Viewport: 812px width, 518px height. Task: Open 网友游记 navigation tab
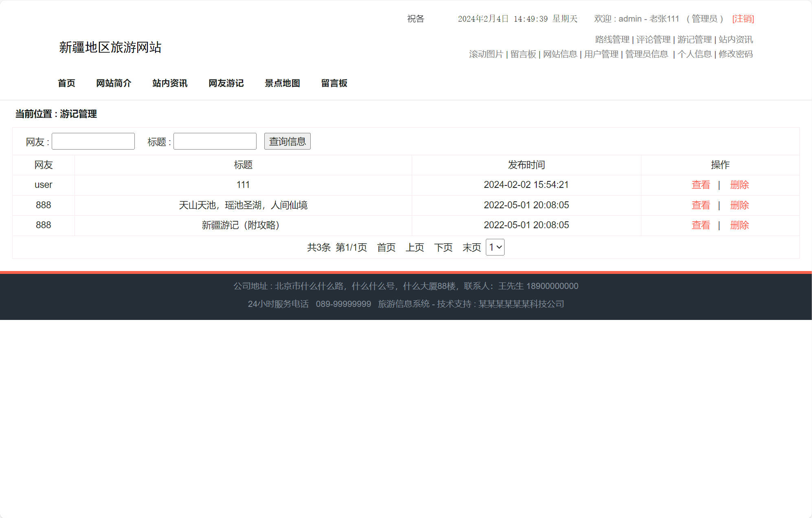[226, 83]
